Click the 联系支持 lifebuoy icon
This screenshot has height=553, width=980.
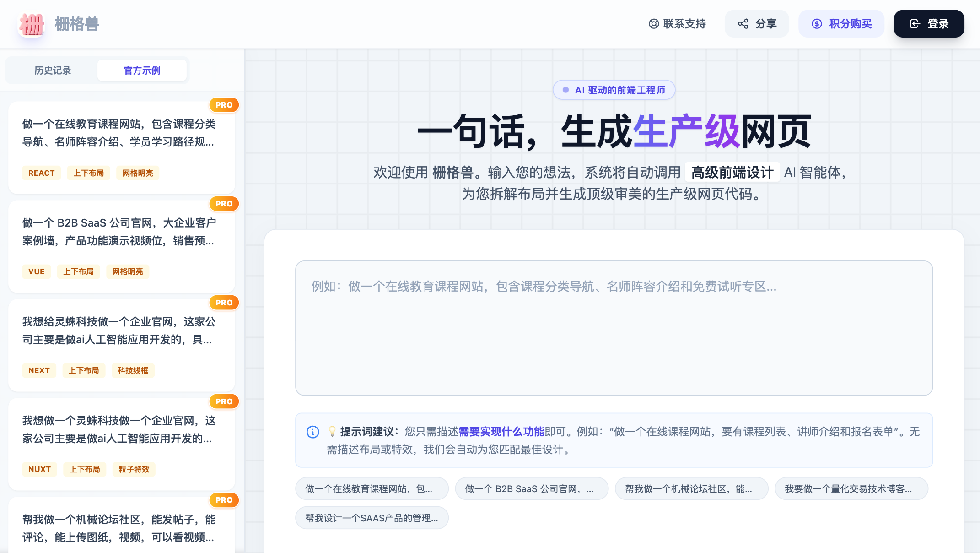(654, 24)
